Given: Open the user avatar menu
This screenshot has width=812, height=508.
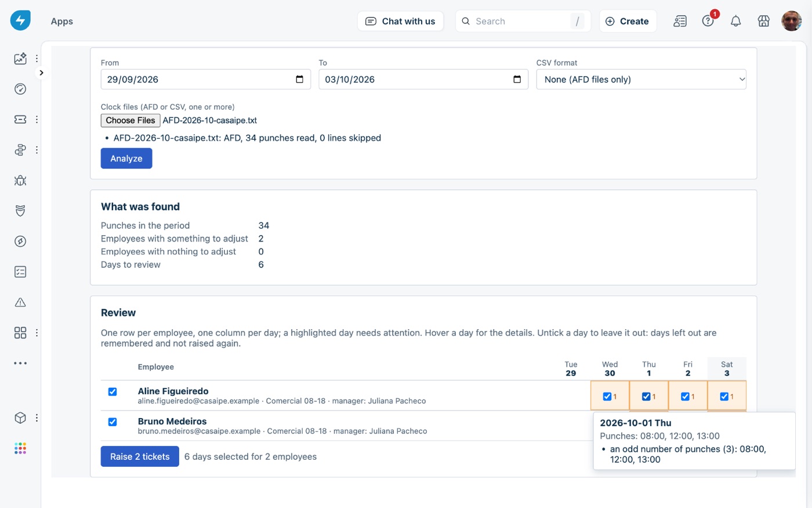Looking at the screenshot, I should [792, 21].
